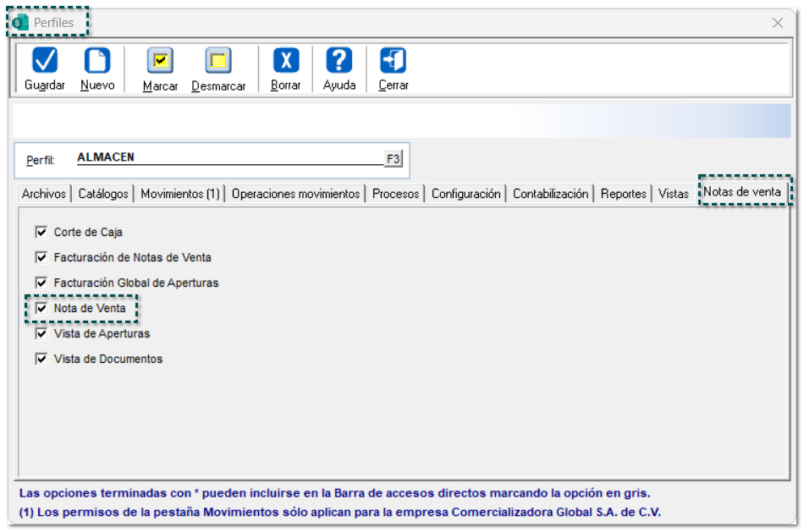Select the Contabilización tab
Image resolution: width=804 pixels, height=532 pixels.
550,194
